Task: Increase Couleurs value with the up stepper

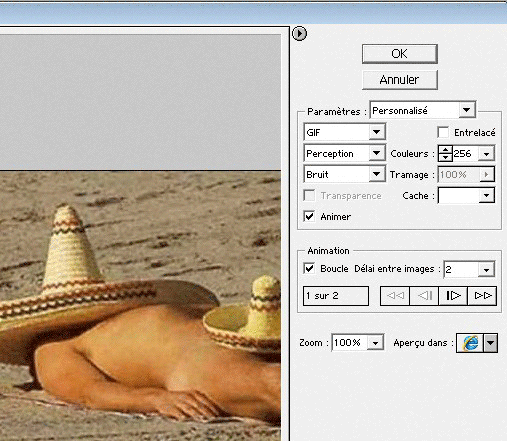Action: pos(445,150)
